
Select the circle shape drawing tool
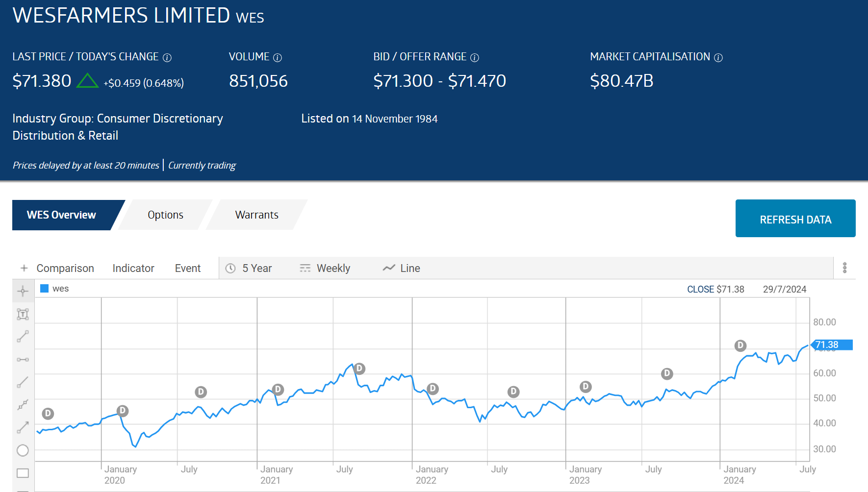[23, 450]
